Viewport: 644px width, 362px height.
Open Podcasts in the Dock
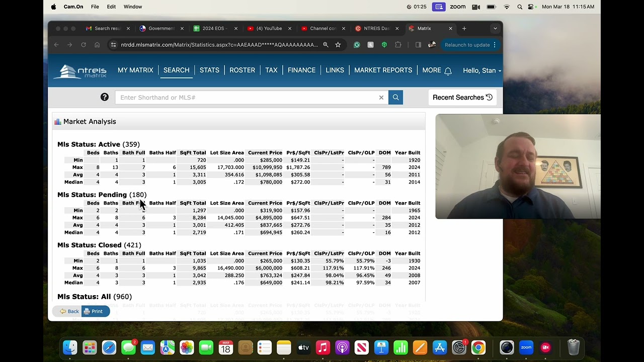342,347
